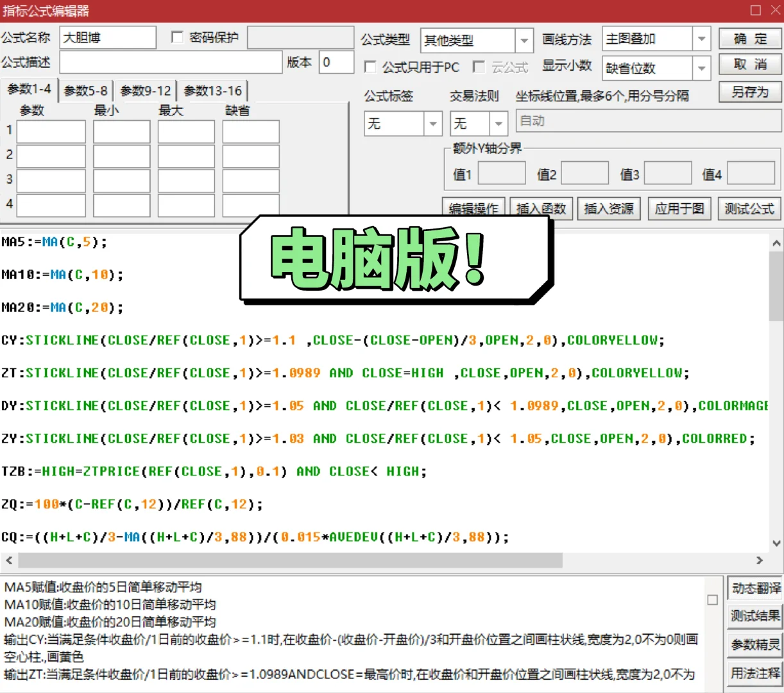The width and height of the screenshot is (784, 693).
Task: Click 测试结果 to view test results
Action: pyautogui.click(x=754, y=616)
